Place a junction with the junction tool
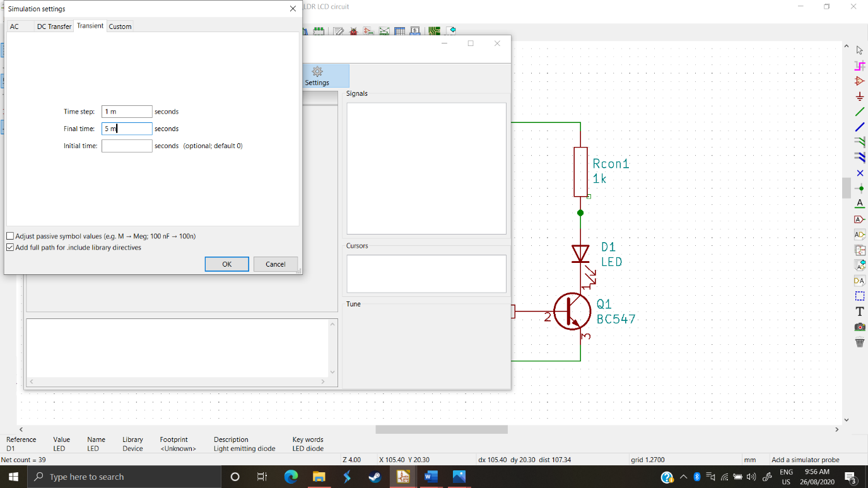 coord(859,188)
